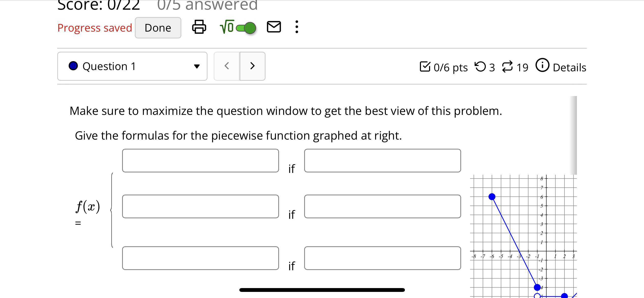Viewport: 644px width, 298px height.
Task: Expand the Question 1 dropdown
Action: [197, 66]
